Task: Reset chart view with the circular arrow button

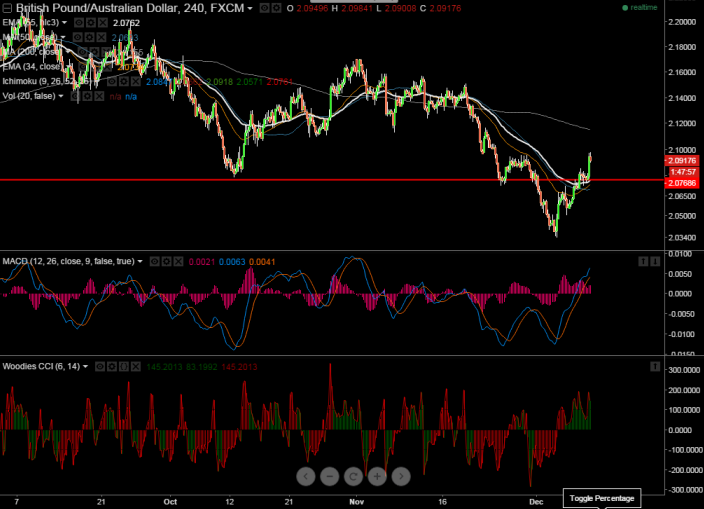Action: pyautogui.click(x=353, y=476)
